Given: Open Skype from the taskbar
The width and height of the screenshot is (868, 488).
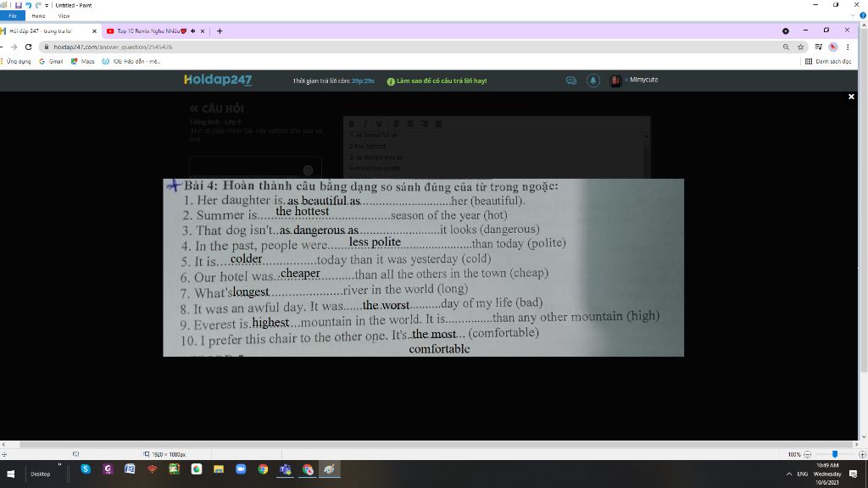Looking at the screenshot, I should coord(86,469).
